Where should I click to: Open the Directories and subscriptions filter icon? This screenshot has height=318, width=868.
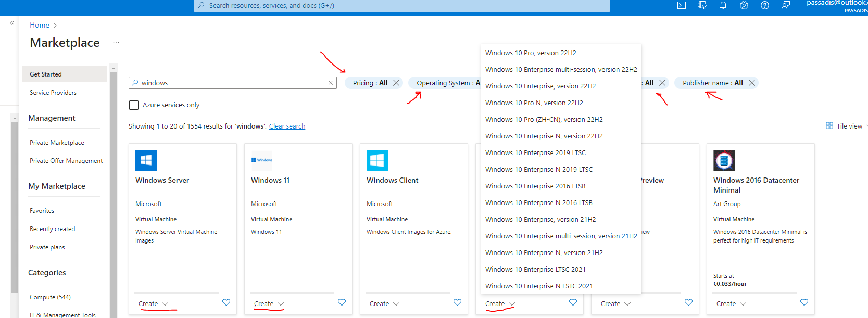click(x=702, y=5)
